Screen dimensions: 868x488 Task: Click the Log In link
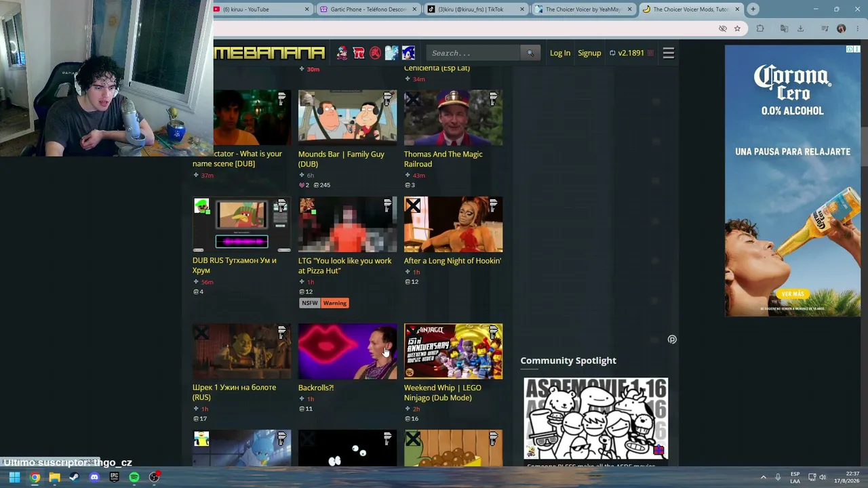[560, 53]
